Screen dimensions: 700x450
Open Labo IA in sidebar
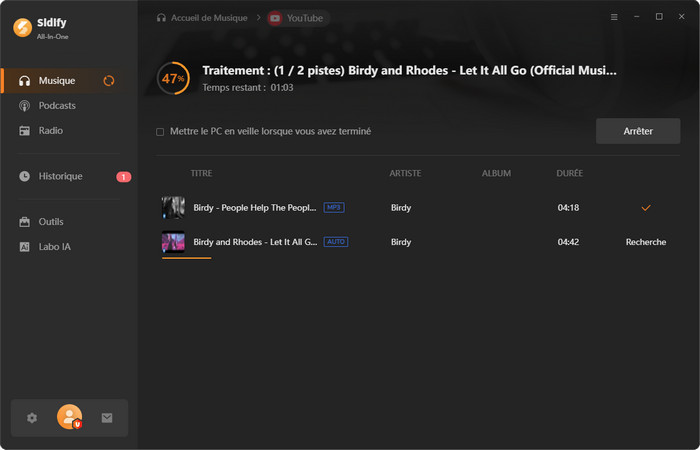(54, 247)
